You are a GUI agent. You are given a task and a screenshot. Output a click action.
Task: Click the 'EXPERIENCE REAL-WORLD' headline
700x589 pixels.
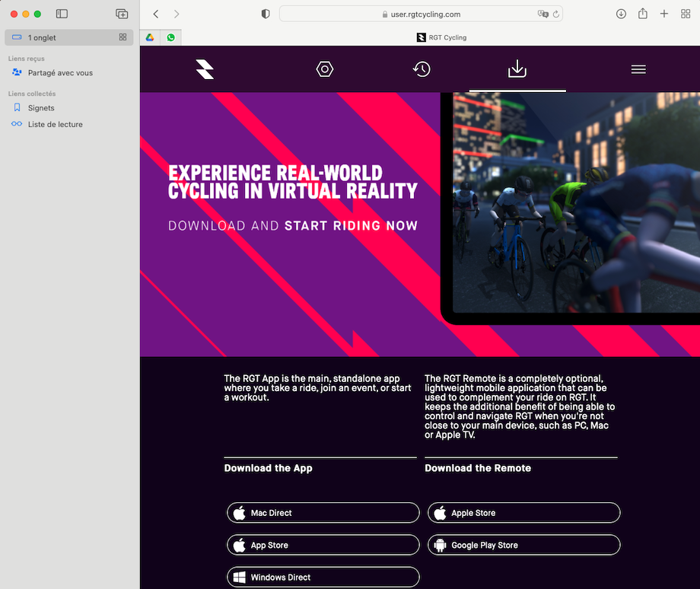275,173
